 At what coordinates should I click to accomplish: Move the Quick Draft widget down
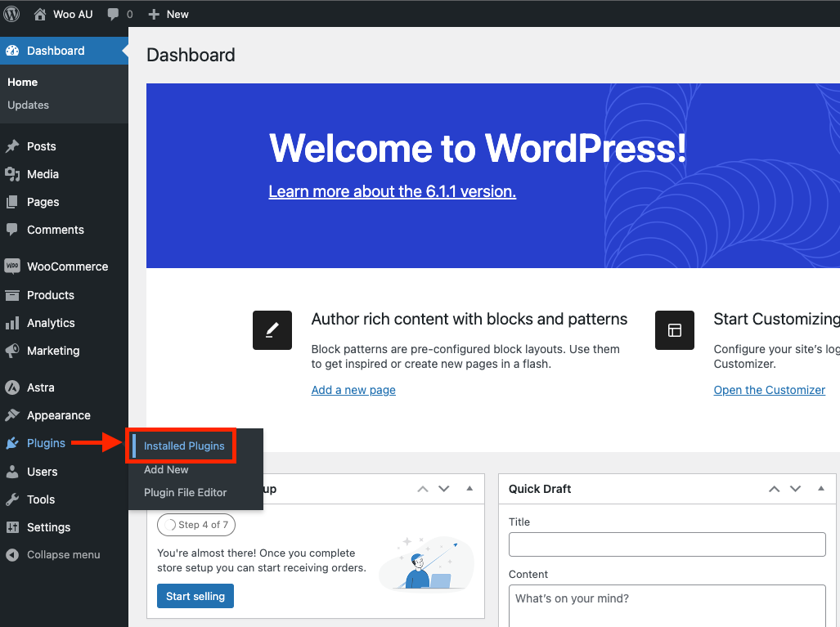pos(795,489)
